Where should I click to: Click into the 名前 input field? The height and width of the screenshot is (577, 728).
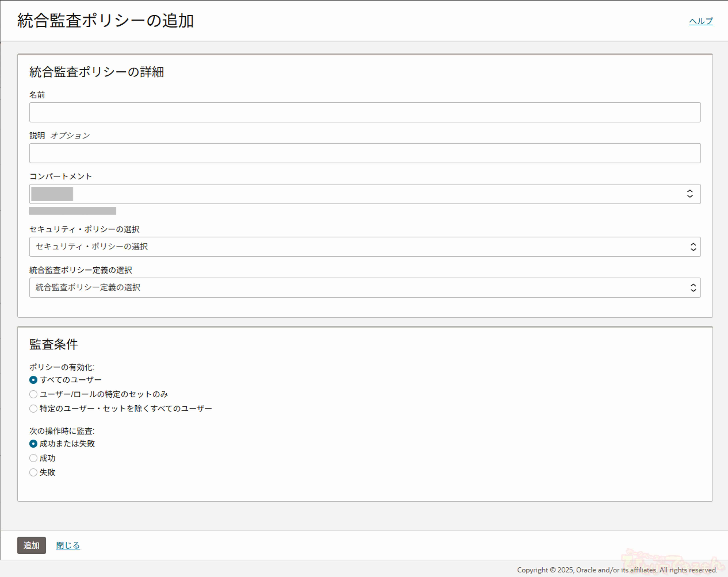coord(365,112)
